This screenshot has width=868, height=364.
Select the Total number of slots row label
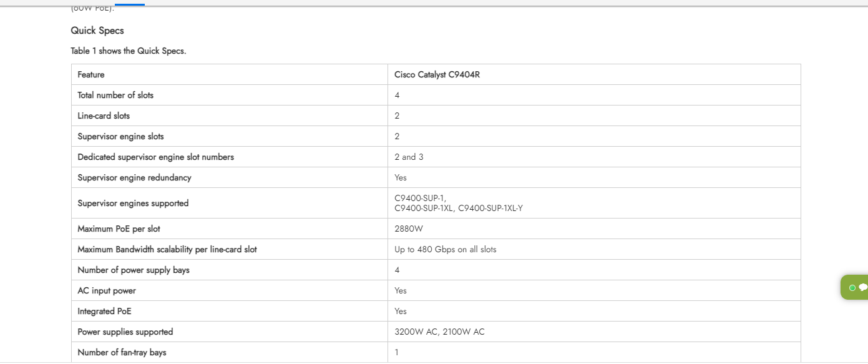point(115,96)
